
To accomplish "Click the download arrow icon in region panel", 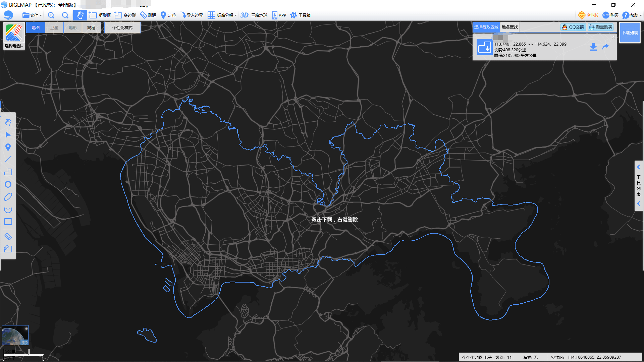I will 593,47.
